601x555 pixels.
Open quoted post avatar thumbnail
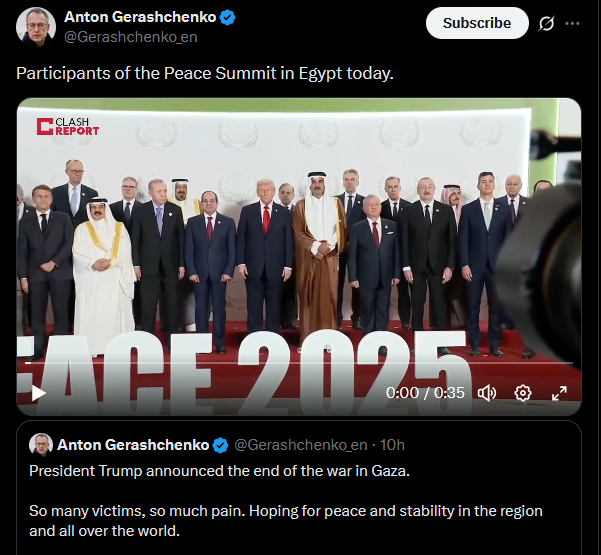[41, 445]
